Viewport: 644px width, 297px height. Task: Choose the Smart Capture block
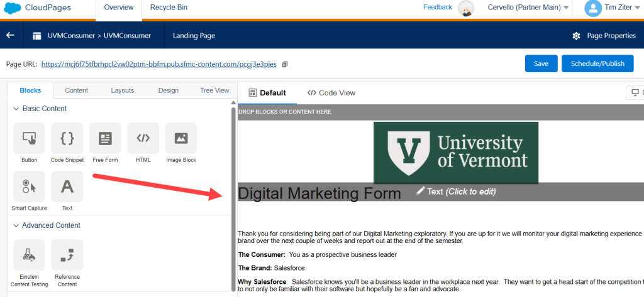coord(29,186)
